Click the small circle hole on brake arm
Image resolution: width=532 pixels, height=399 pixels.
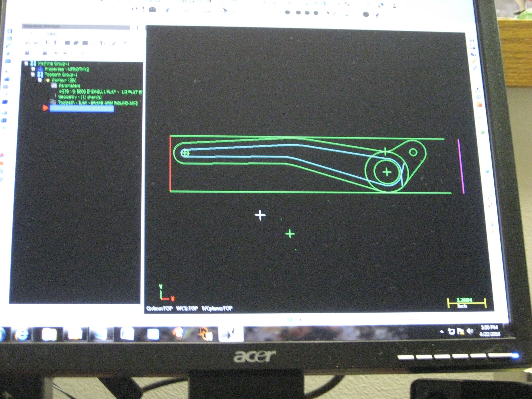point(413,152)
